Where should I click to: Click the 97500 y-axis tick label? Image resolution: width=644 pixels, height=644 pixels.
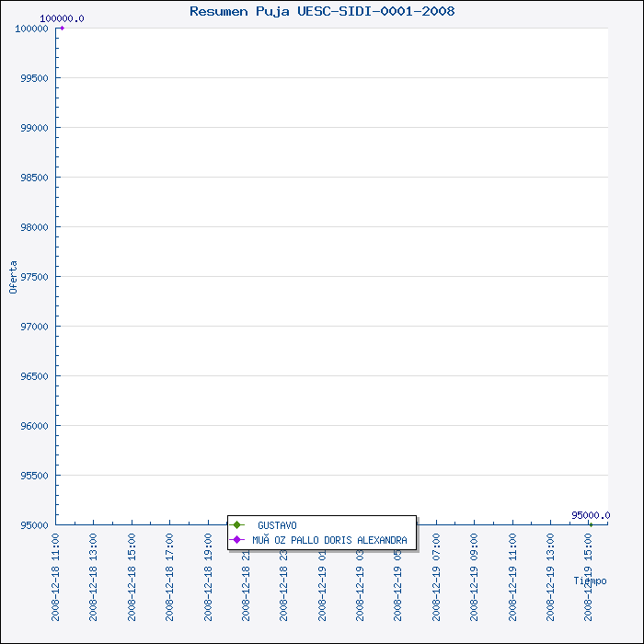(34, 277)
